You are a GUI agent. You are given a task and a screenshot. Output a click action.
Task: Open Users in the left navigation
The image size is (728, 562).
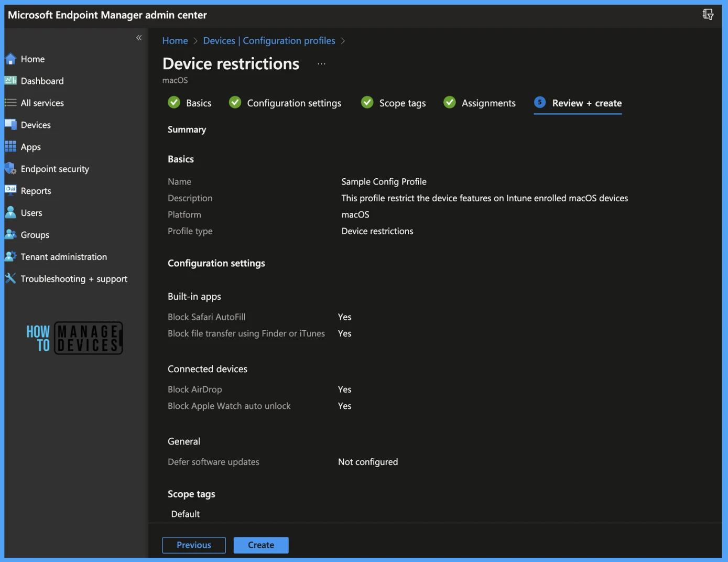tap(31, 213)
